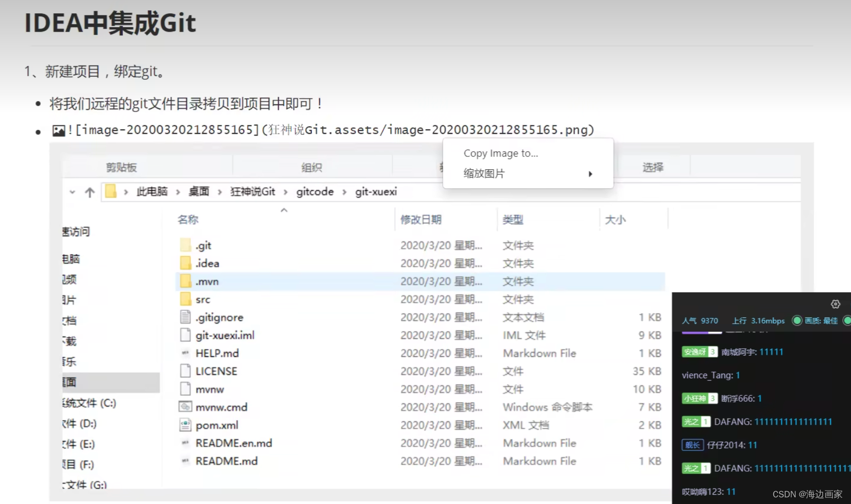Click the folder icon in address bar
The height and width of the screenshot is (504, 851).
pos(111,191)
